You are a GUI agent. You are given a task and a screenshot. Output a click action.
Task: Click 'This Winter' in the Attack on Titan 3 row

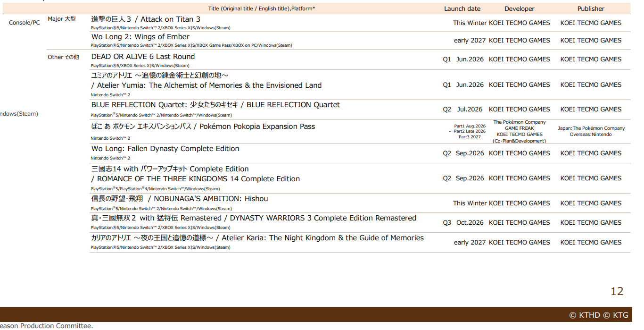coord(470,23)
